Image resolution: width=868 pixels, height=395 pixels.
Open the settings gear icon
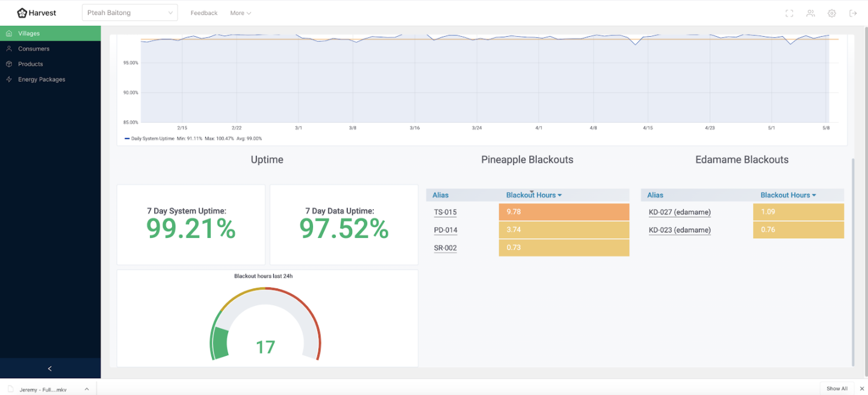pyautogui.click(x=832, y=13)
